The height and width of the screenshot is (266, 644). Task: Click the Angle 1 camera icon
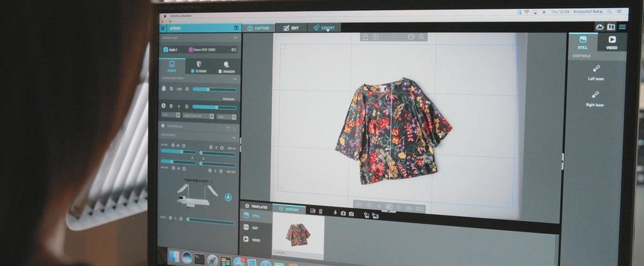pos(166,50)
